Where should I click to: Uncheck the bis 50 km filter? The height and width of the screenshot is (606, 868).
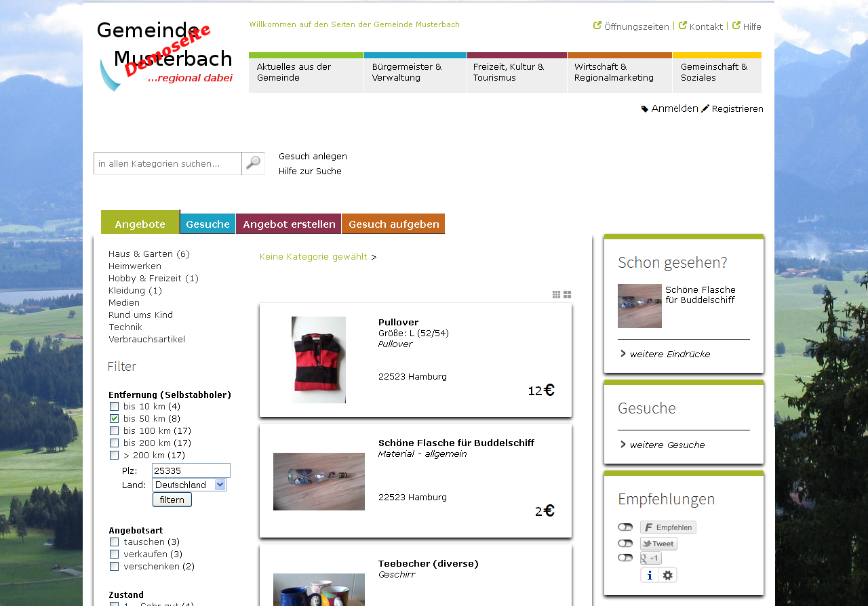tap(114, 419)
